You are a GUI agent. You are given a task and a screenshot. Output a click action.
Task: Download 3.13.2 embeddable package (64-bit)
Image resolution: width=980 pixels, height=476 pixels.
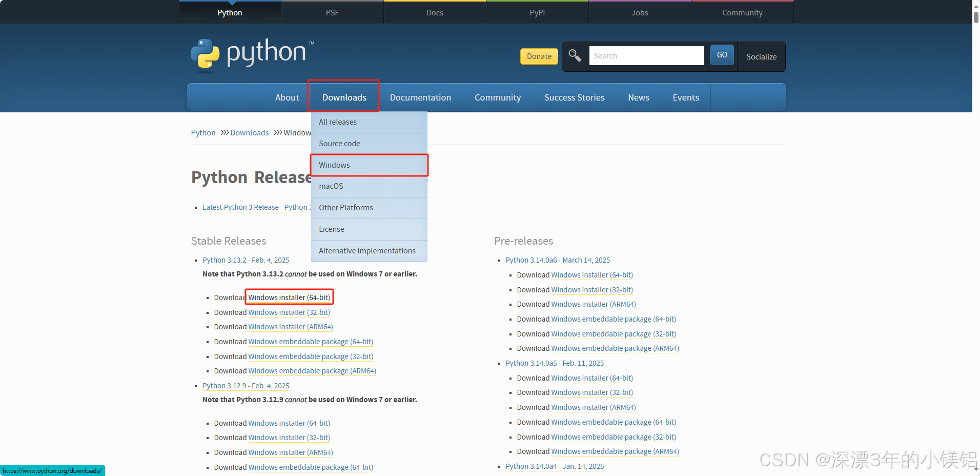pos(311,342)
